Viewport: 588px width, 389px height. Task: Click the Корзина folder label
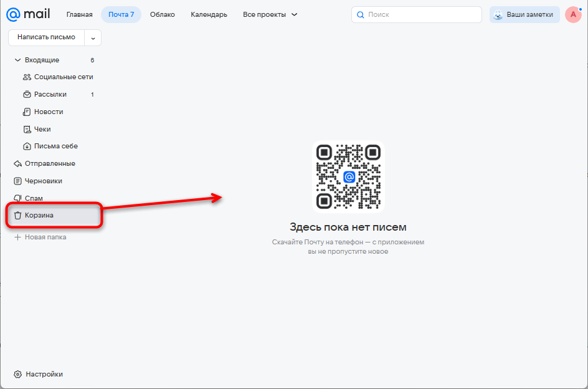39,216
